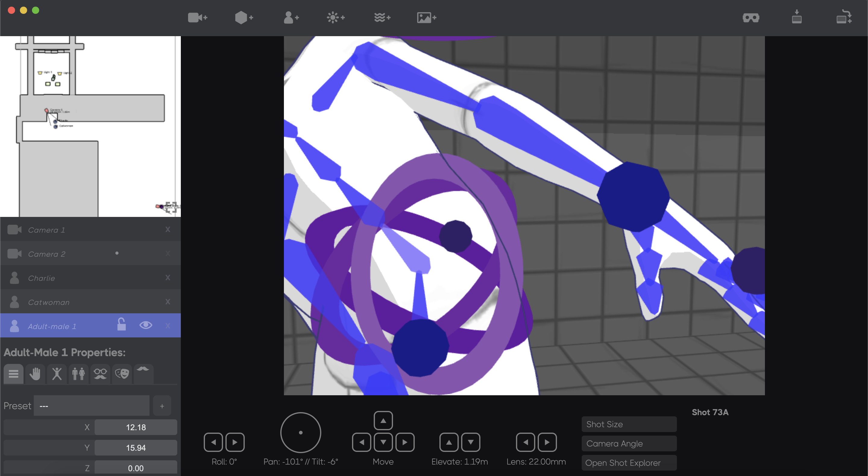This screenshot has width=868, height=476.
Task: Add a new camera from toolbar
Action: pos(197,17)
